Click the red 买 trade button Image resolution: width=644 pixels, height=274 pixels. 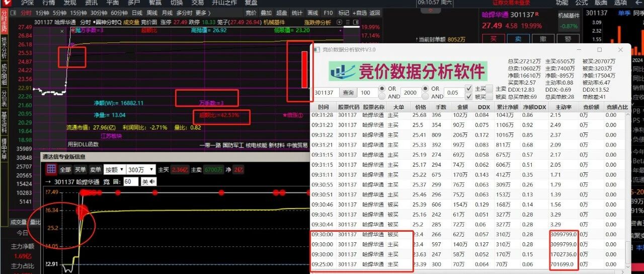tap(493, 39)
